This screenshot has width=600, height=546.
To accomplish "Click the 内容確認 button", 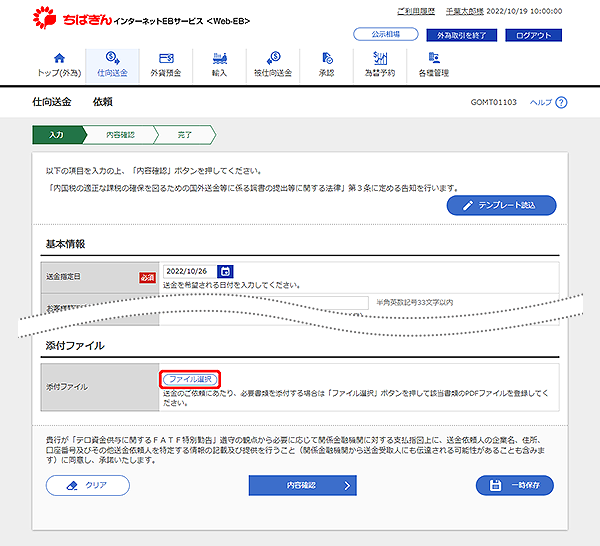I will coord(302,485).
